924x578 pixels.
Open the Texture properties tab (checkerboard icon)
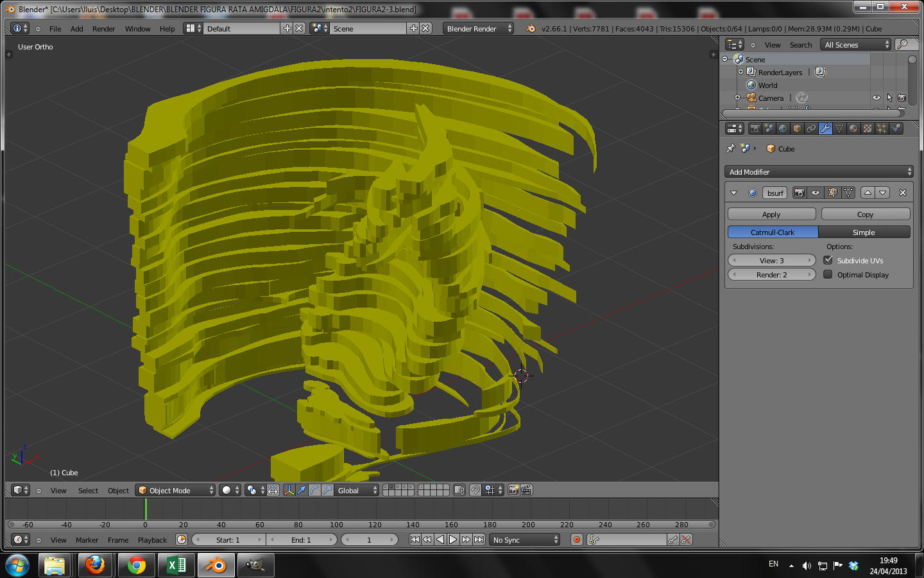[868, 128]
